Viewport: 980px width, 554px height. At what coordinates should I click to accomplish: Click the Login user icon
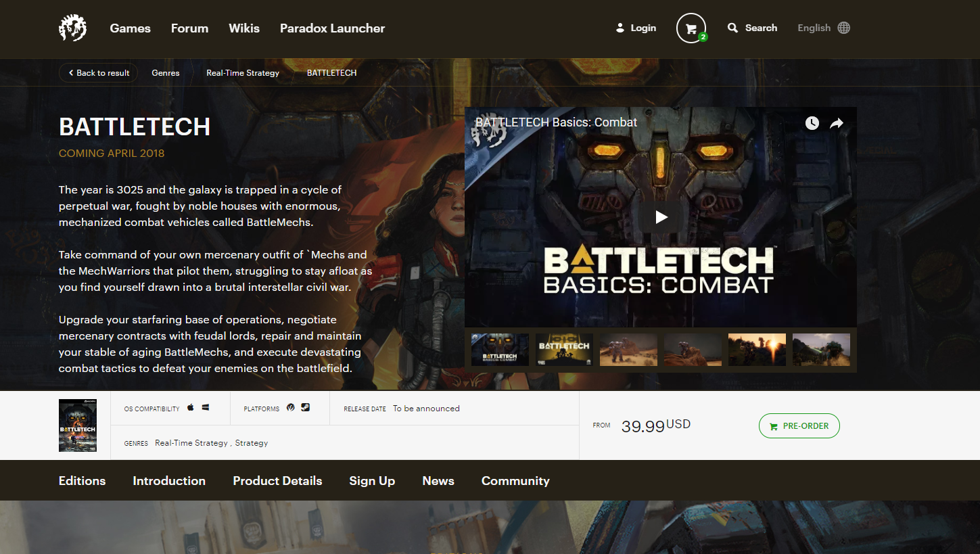tap(620, 28)
